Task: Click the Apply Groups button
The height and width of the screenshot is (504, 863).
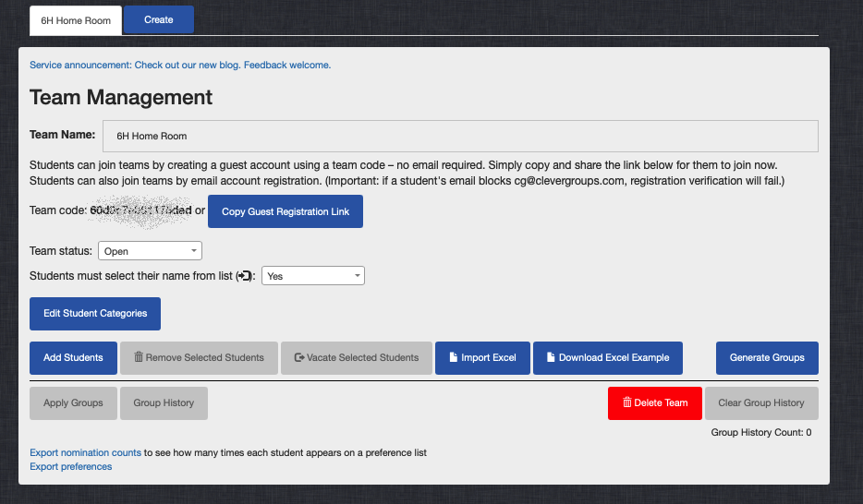Action: pos(73,402)
